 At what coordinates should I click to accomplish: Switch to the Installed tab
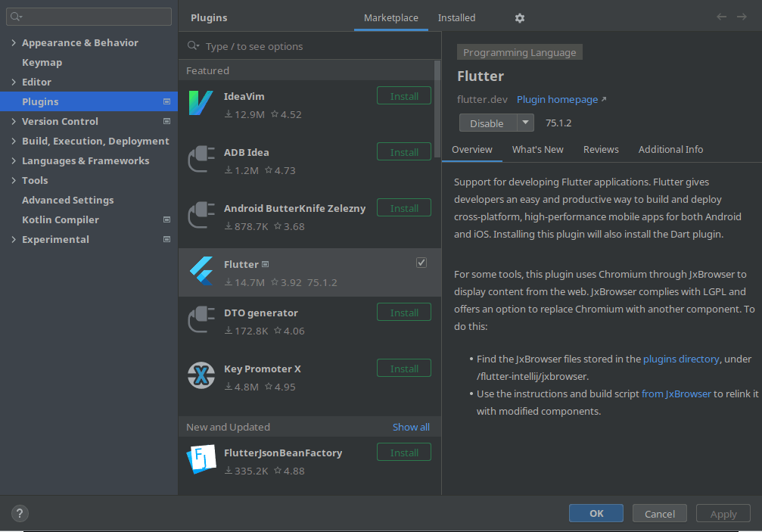click(457, 18)
